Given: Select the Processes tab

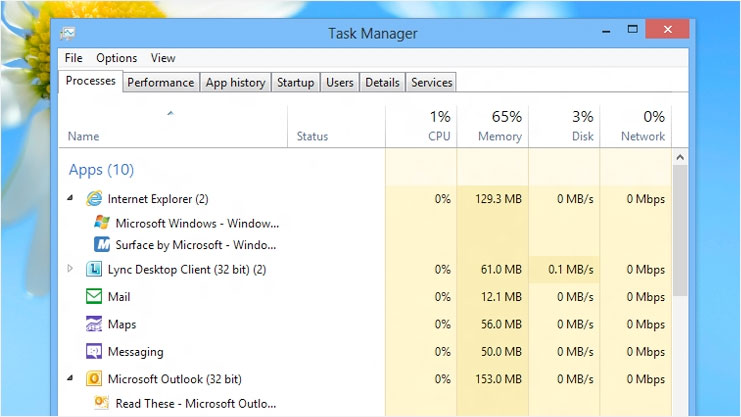Looking at the screenshot, I should pos(90,81).
